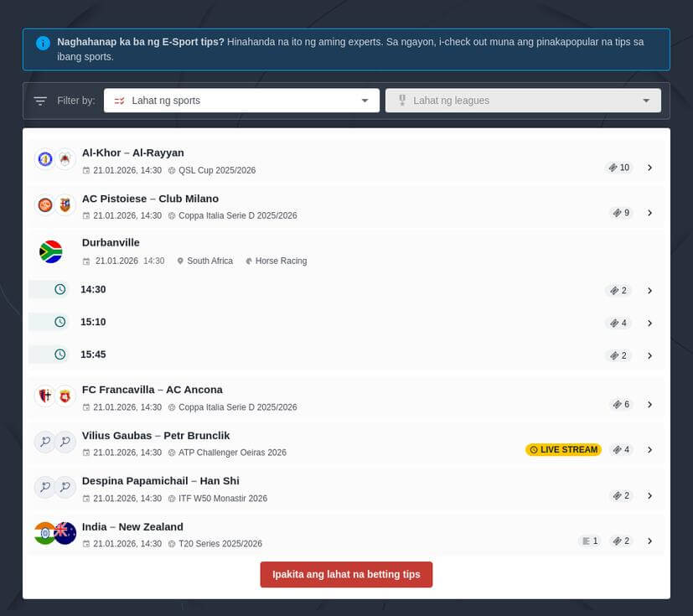
Task: Click the calendar icon on the Al-Khor match row
Action: point(86,170)
